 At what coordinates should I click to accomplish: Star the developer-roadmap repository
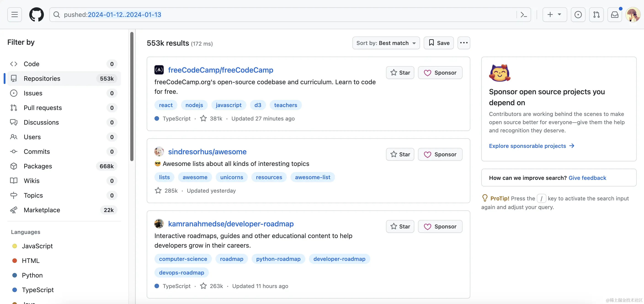tap(400, 226)
